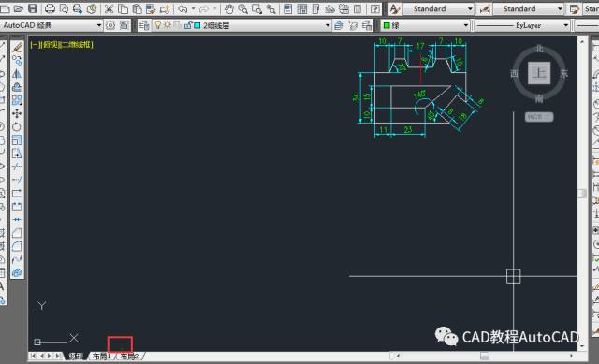This screenshot has height=364, width=599.
Task: Click West (西) on the ViewCube compass
Action: 514,73
